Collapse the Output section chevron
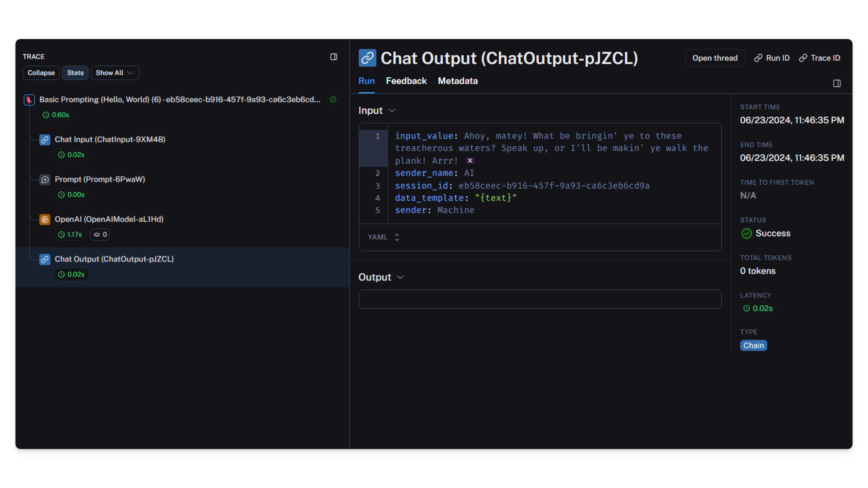 [x=400, y=277]
